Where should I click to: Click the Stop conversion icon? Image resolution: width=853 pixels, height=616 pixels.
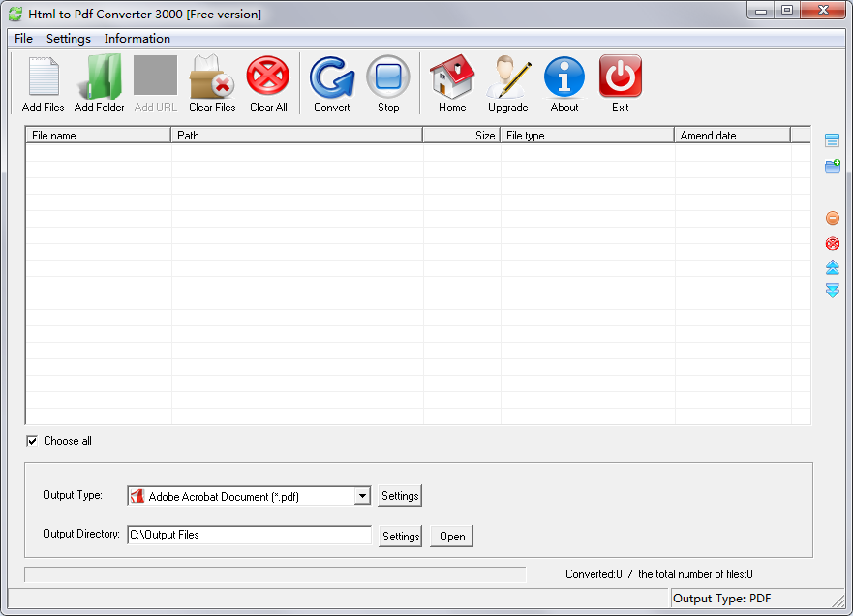388,82
